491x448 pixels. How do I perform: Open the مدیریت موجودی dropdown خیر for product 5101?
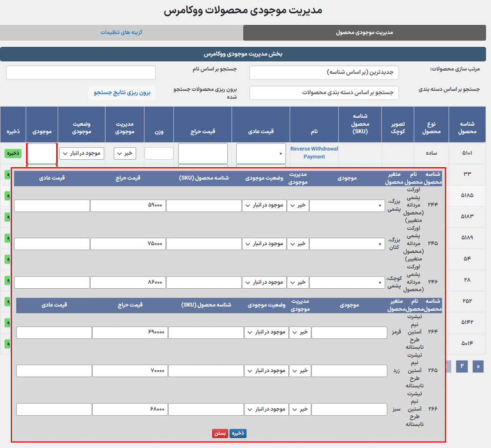pyautogui.click(x=125, y=153)
